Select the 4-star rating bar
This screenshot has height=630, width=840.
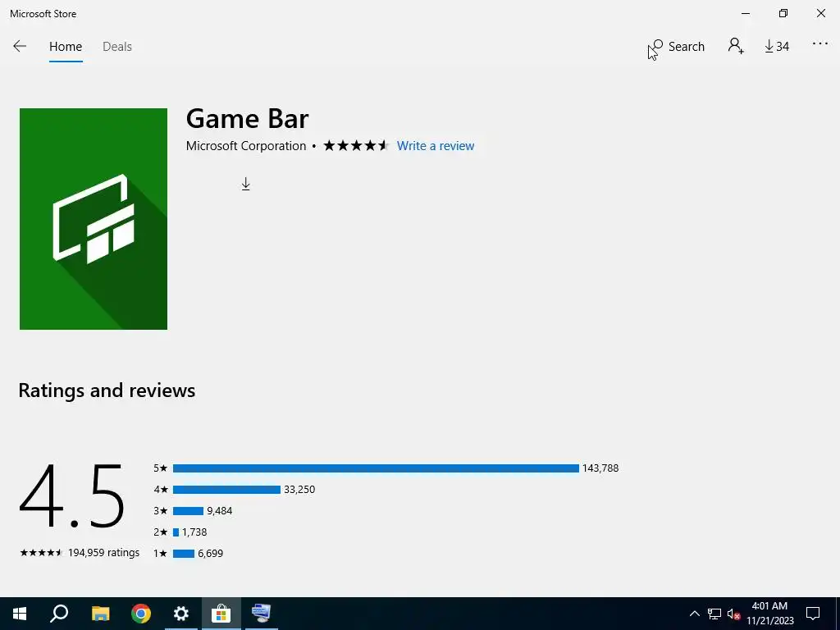click(x=226, y=490)
